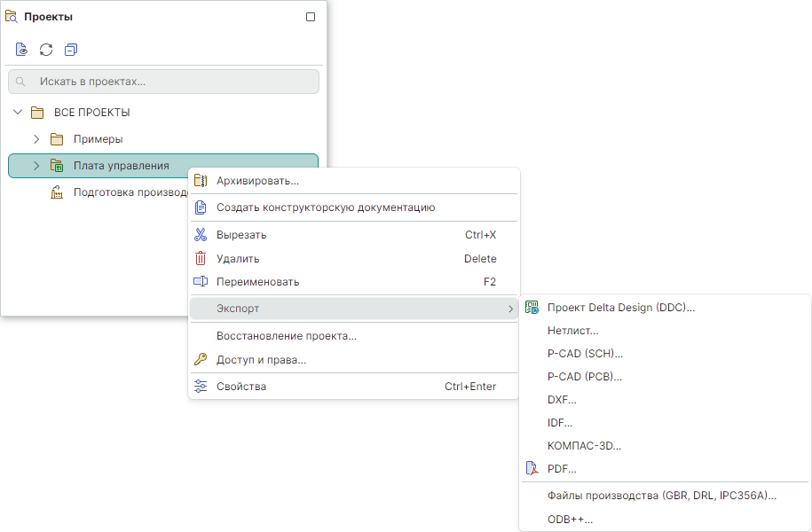Expand the Плата управления project

pos(36,166)
